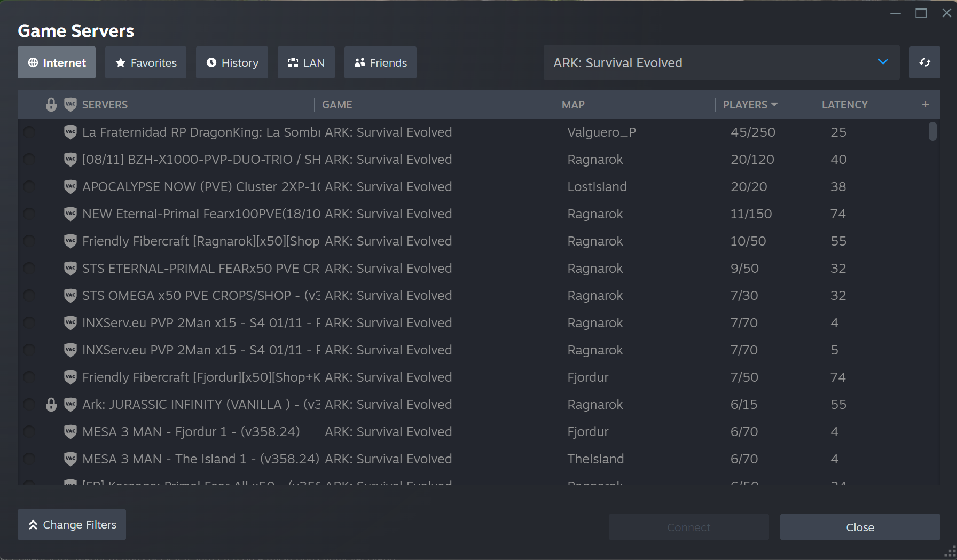Select radio circle for BZH-X1000 server

[x=29, y=159]
